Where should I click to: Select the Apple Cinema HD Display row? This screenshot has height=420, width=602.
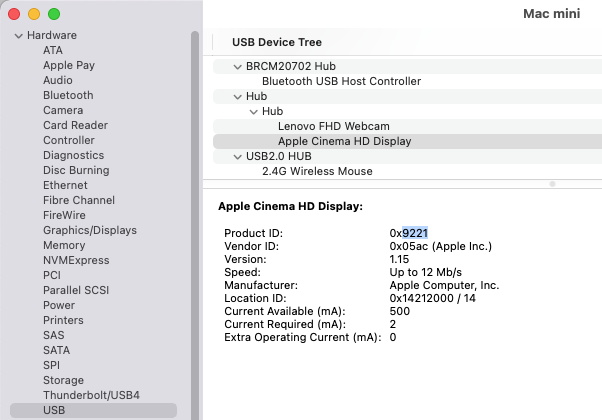pos(407,141)
